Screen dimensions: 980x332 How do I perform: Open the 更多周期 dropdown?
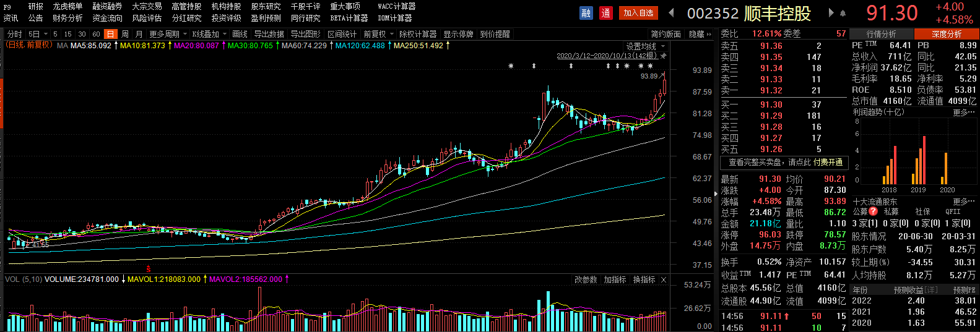(x=168, y=34)
